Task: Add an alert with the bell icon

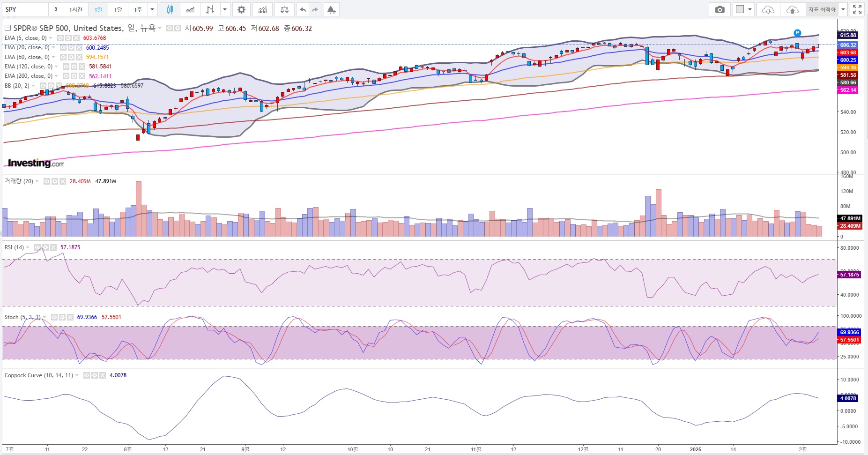Action: click(331, 9)
